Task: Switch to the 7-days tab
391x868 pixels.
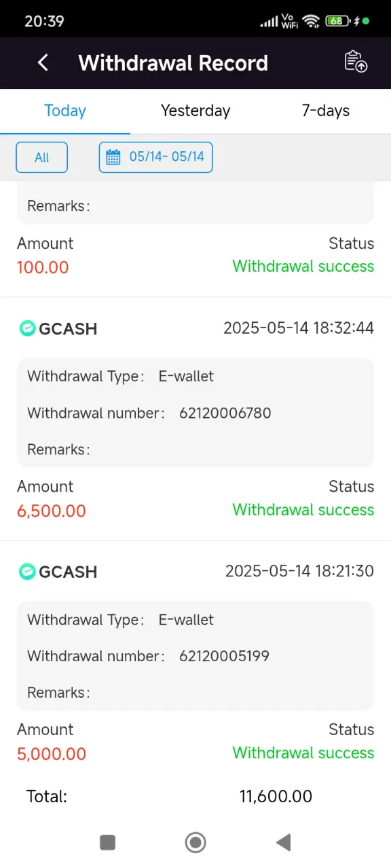Action: click(326, 111)
